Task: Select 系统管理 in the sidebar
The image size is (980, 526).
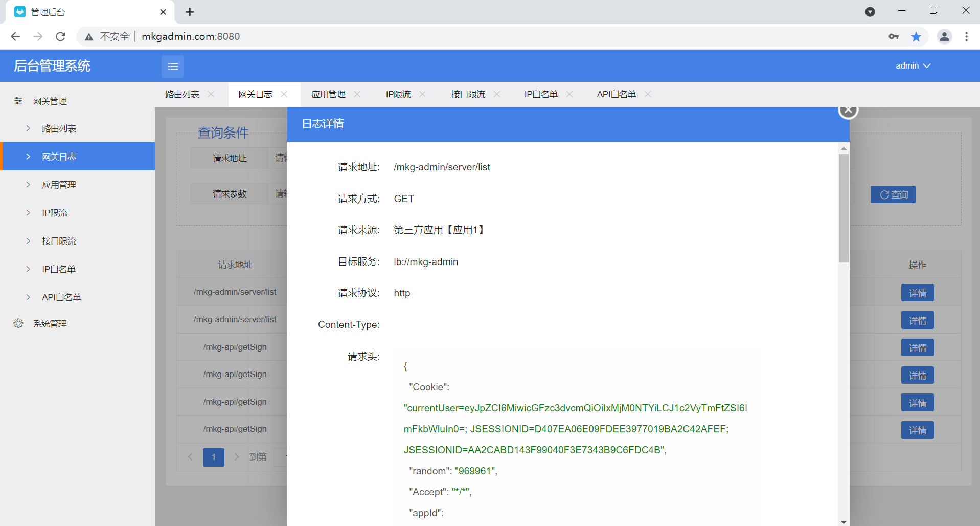Action: click(x=50, y=324)
